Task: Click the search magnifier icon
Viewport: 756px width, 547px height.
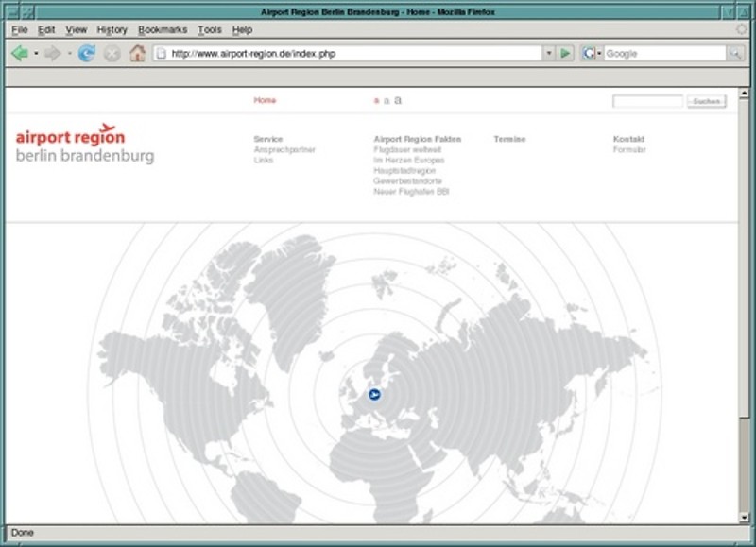Action: (735, 54)
